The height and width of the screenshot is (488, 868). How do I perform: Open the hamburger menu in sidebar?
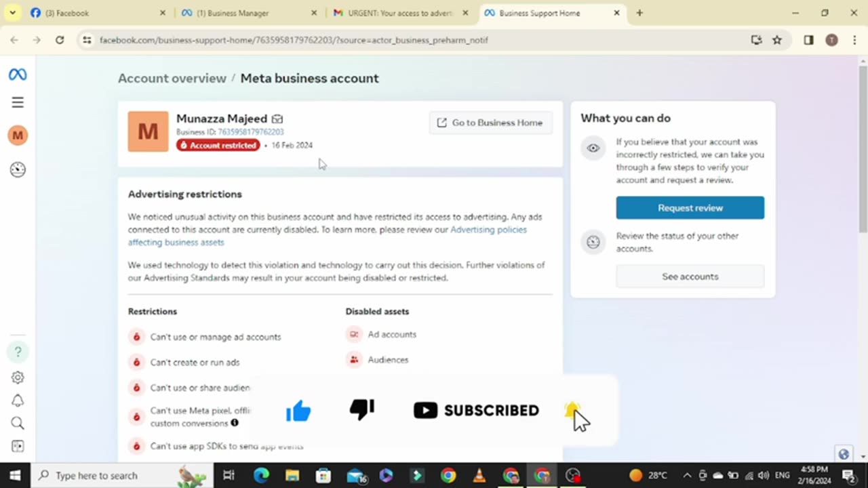(18, 102)
